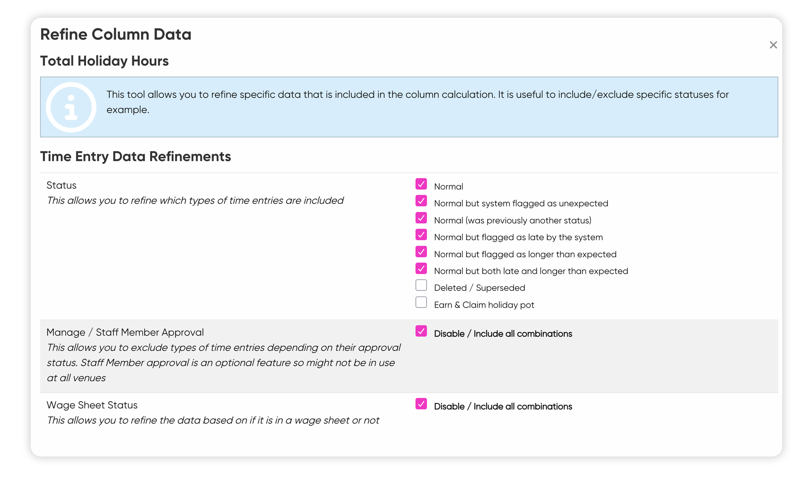Check the Earn & Claim holiday pot option

[x=421, y=302]
